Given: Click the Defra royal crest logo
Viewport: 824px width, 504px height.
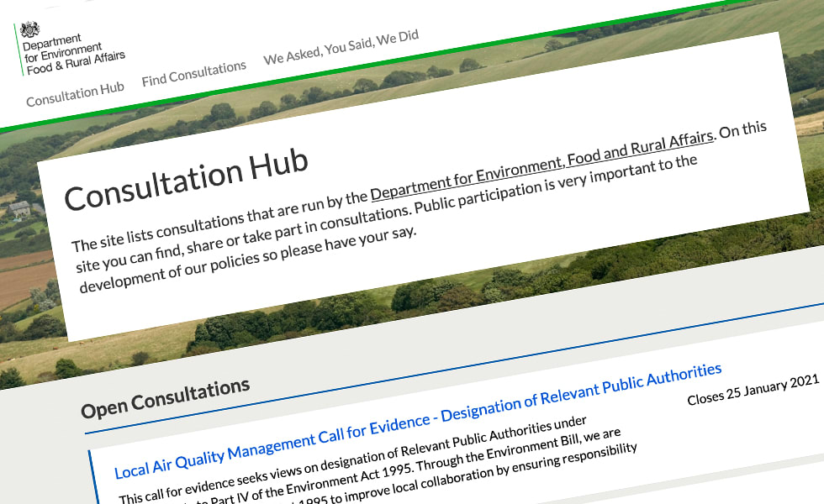Looking at the screenshot, I should (x=29, y=29).
